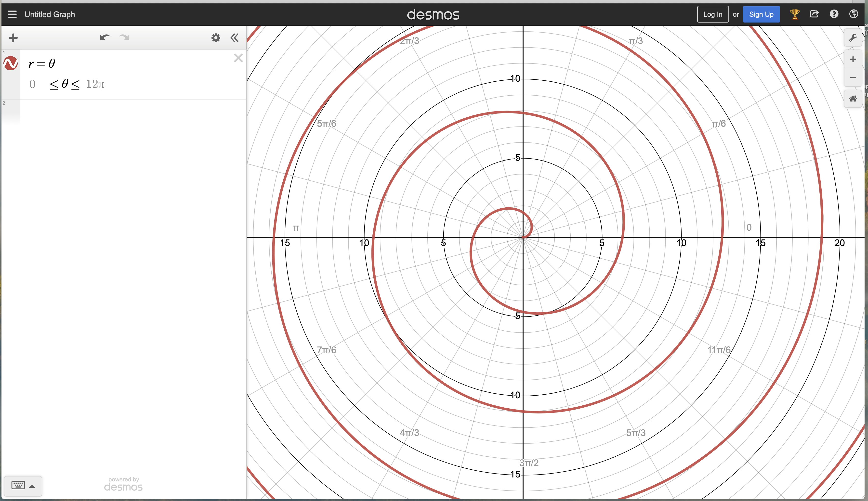Screen dimensions: 868x501
Task: Undo the last action
Action: pos(105,38)
